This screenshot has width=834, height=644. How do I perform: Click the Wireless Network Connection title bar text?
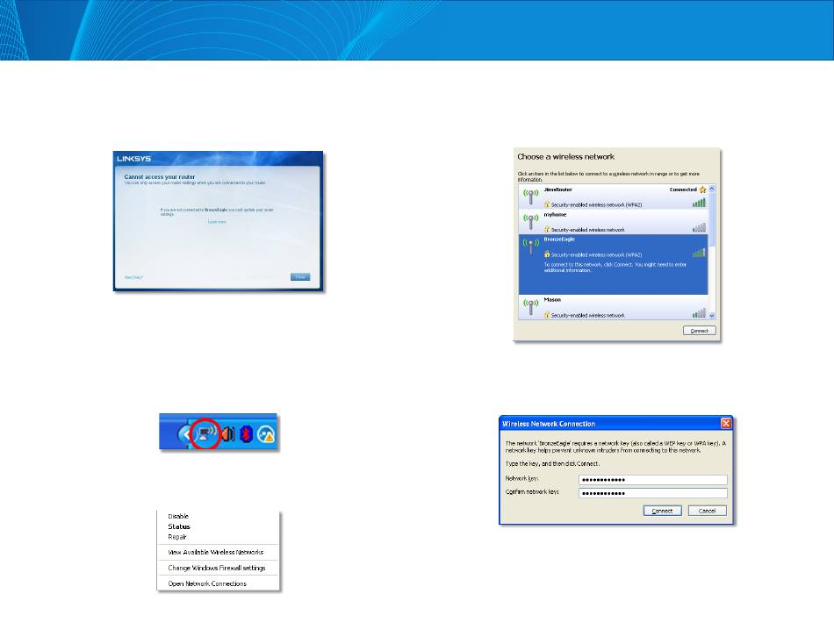coord(549,424)
